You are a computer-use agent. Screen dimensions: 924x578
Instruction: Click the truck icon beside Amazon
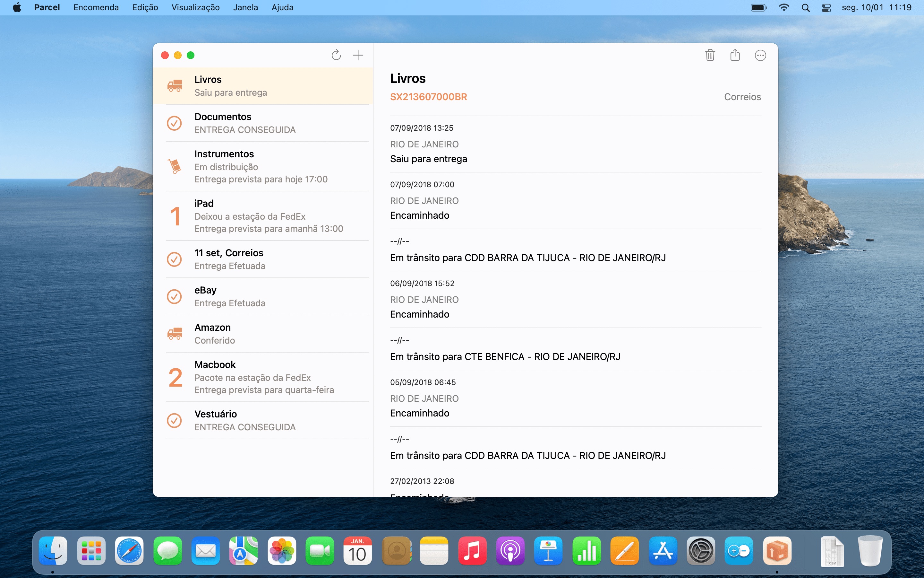click(175, 334)
